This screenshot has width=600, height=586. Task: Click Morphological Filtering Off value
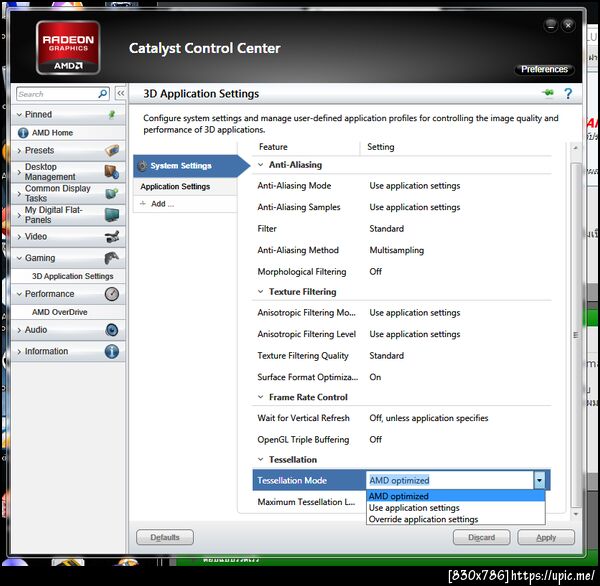point(375,271)
